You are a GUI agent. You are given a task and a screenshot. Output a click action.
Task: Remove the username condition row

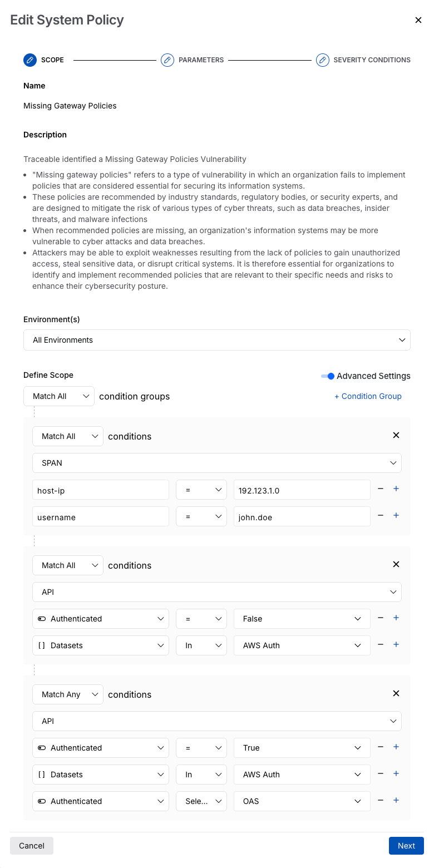coord(381,515)
